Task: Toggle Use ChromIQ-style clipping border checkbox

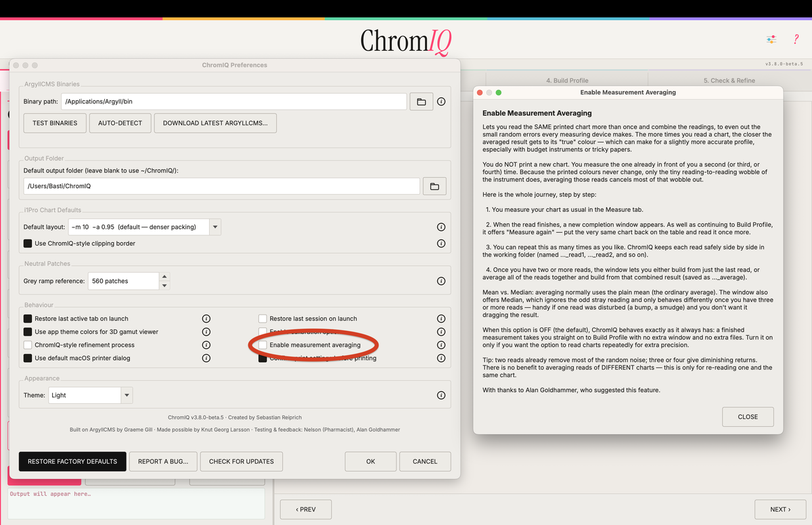Action: 28,244
